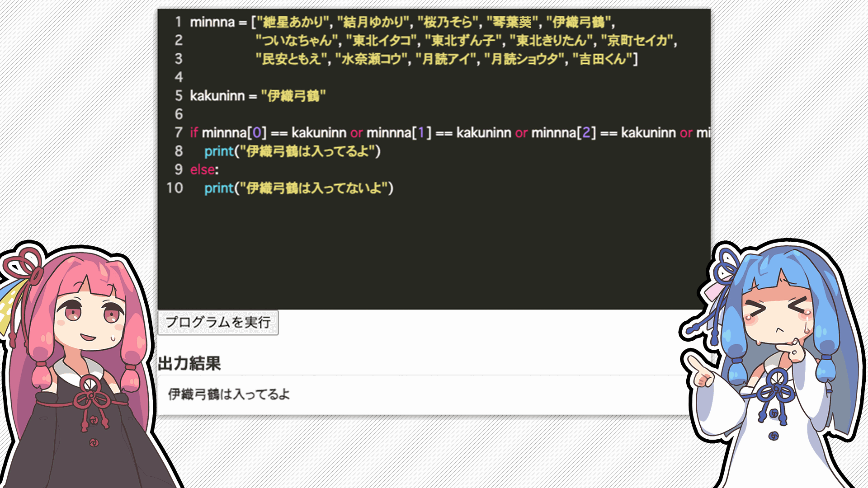Click the プログラムを実行 button

point(218,322)
